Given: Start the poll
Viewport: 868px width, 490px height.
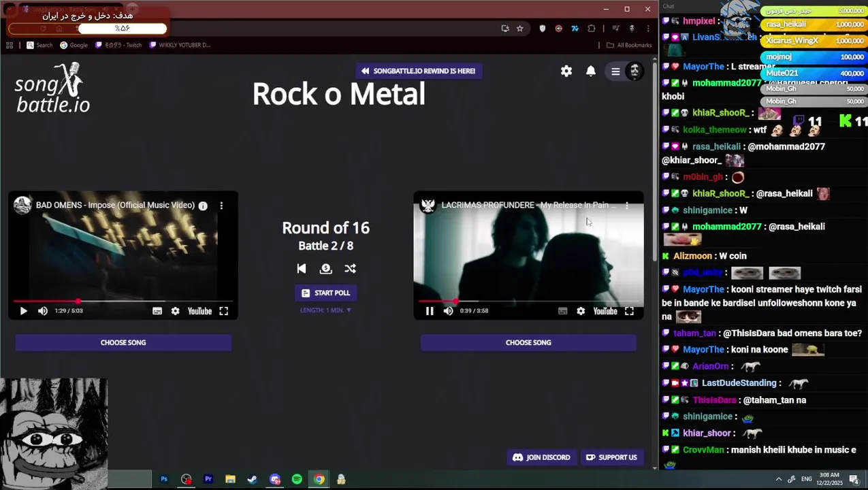Looking at the screenshot, I should [325, 293].
